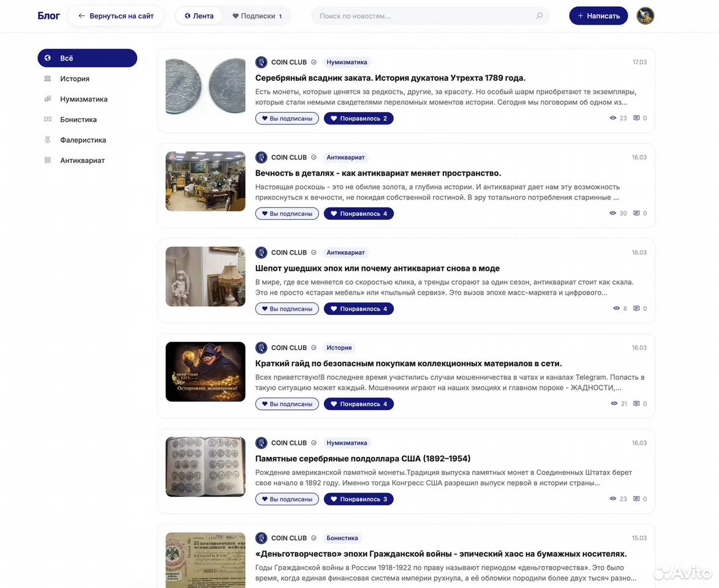719x588 pixels.
Task: Click the Блог logo
Action: pyautogui.click(x=48, y=15)
